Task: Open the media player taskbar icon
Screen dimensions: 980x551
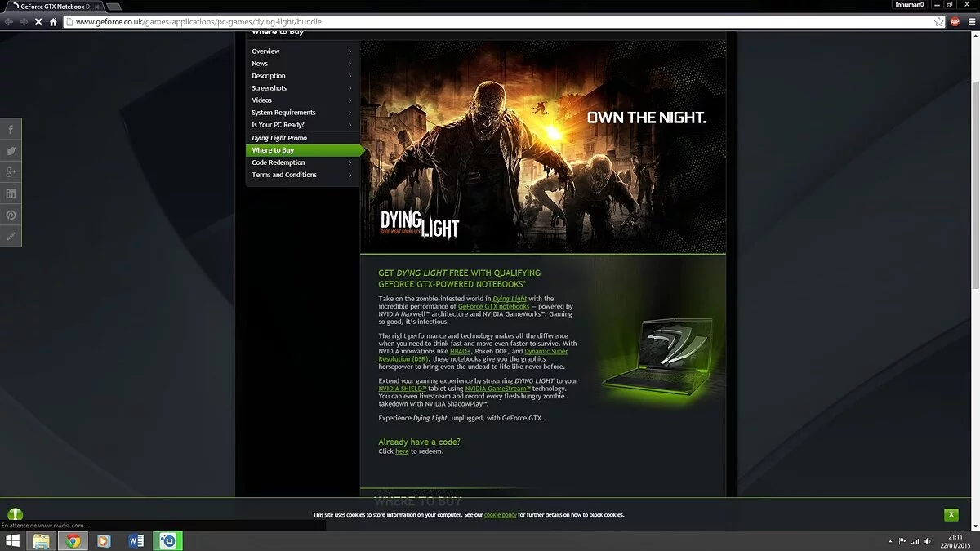Action: tap(104, 541)
